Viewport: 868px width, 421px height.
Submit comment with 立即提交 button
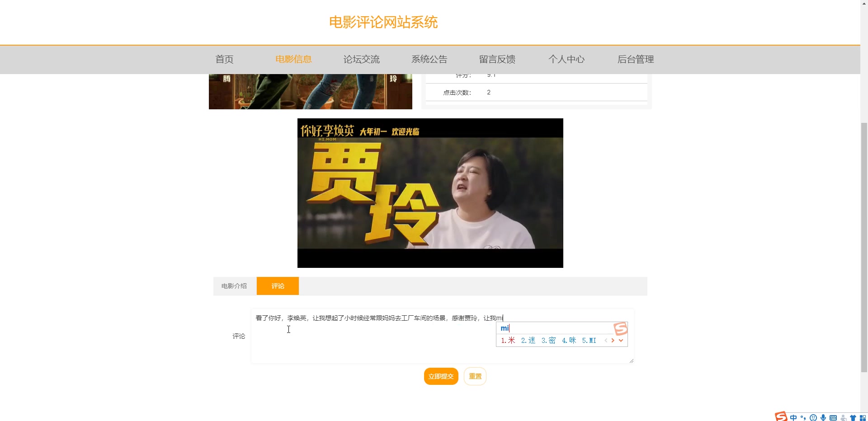[441, 376]
